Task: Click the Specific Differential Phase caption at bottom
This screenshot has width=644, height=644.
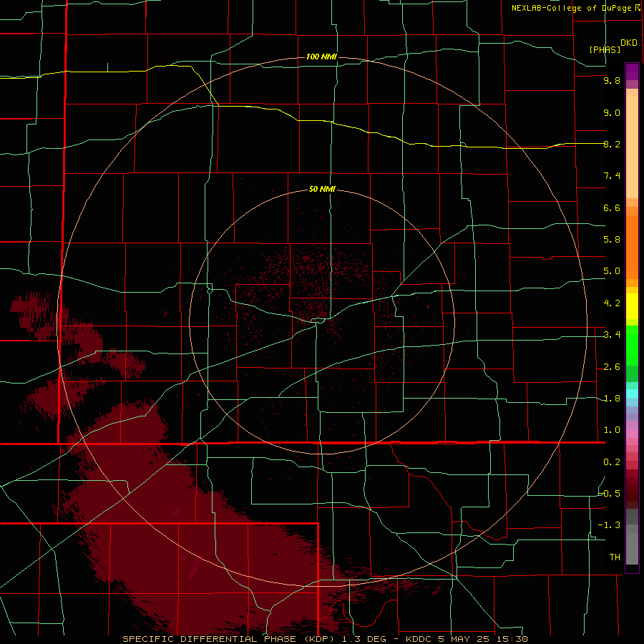Action: [x=325, y=639]
